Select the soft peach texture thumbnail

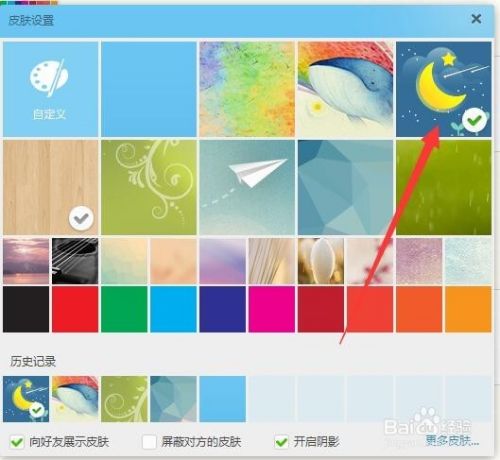173,261
